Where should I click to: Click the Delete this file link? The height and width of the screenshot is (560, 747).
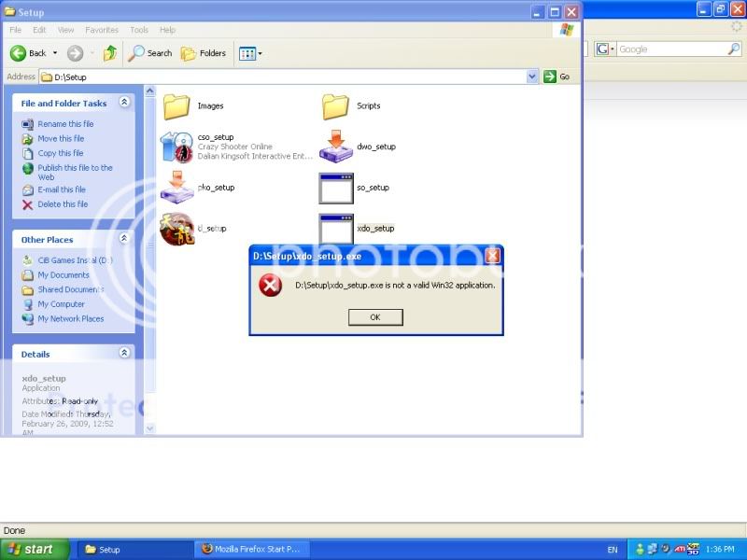(x=63, y=204)
